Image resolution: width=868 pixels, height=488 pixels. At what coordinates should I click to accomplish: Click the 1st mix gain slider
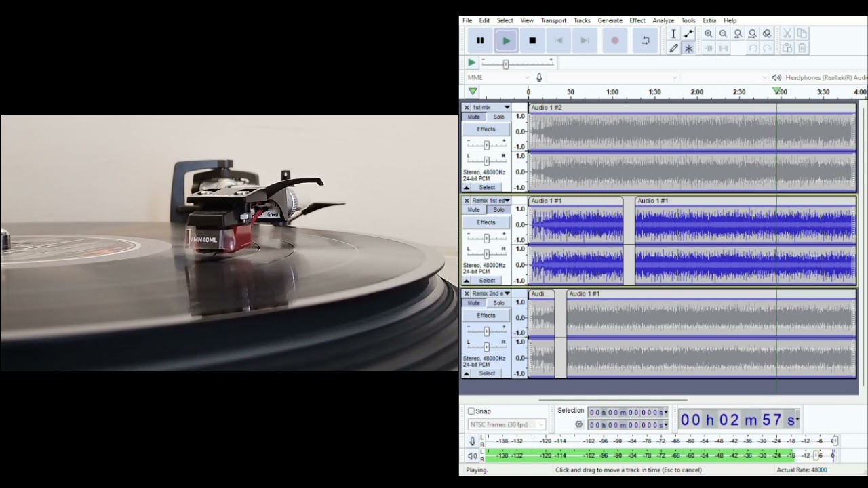pos(486,145)
